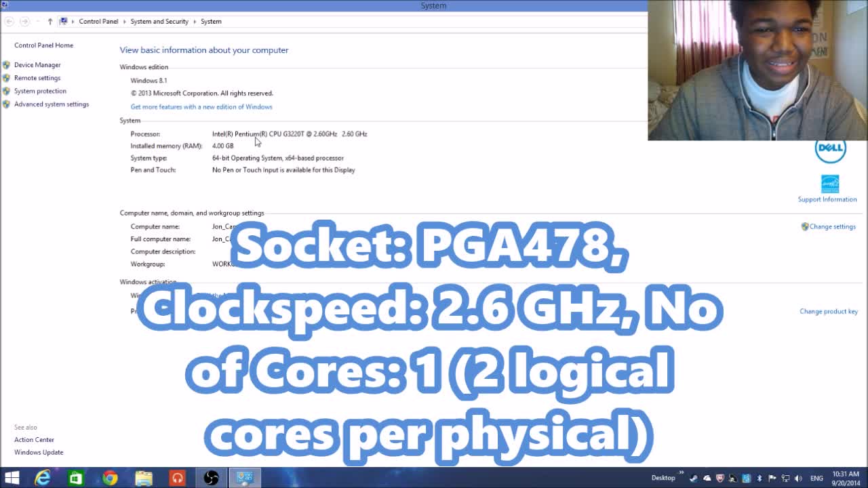
Task: Click the Full computer name label
Action: point(161,239)
